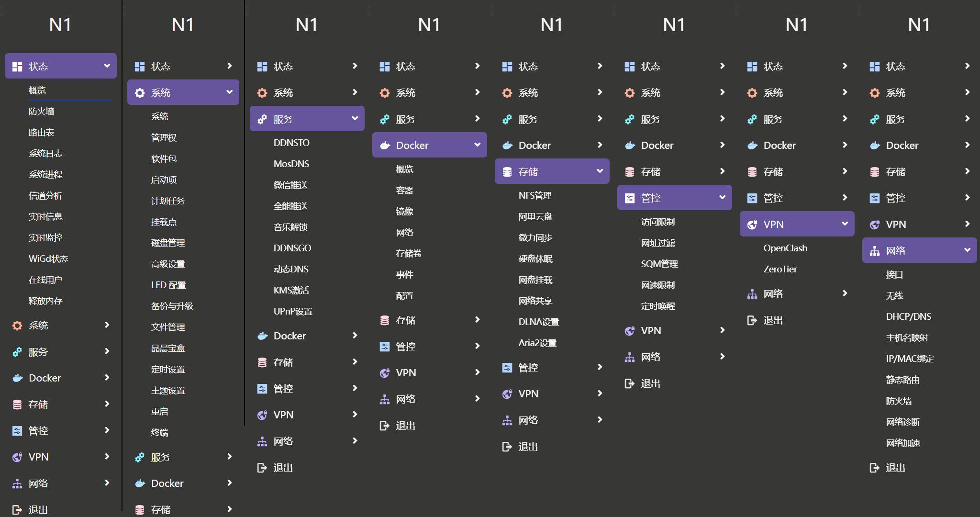Screen dimensions: 980x517
Task: Expand Docker arrow in the 网络-expanded panel
Action: [968, 145]
